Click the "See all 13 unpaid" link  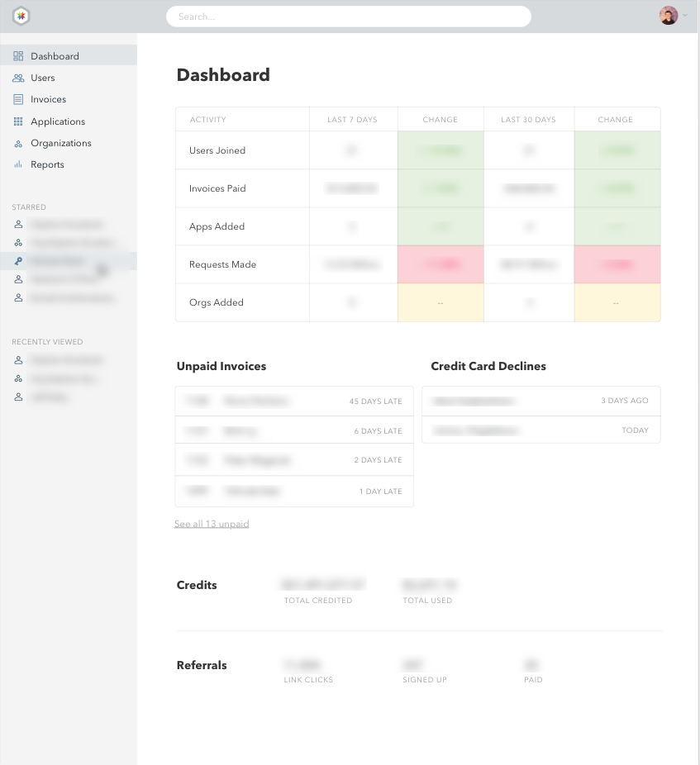pos(212,523)
